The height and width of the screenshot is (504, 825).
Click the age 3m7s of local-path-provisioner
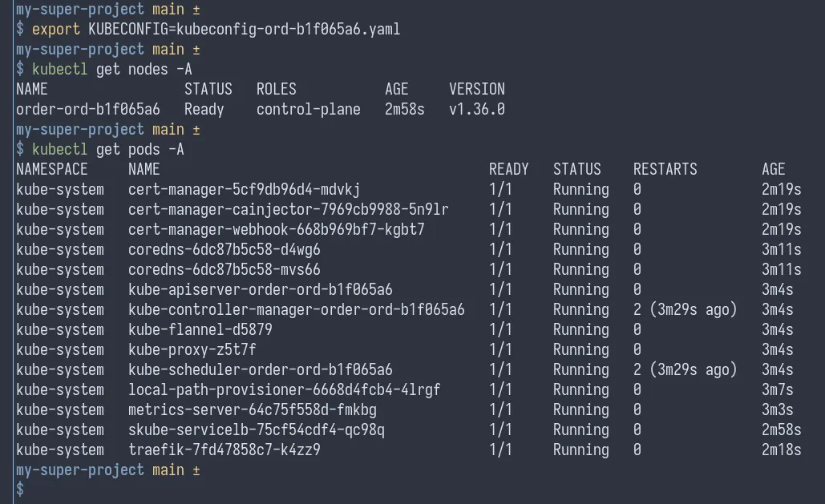778,390
